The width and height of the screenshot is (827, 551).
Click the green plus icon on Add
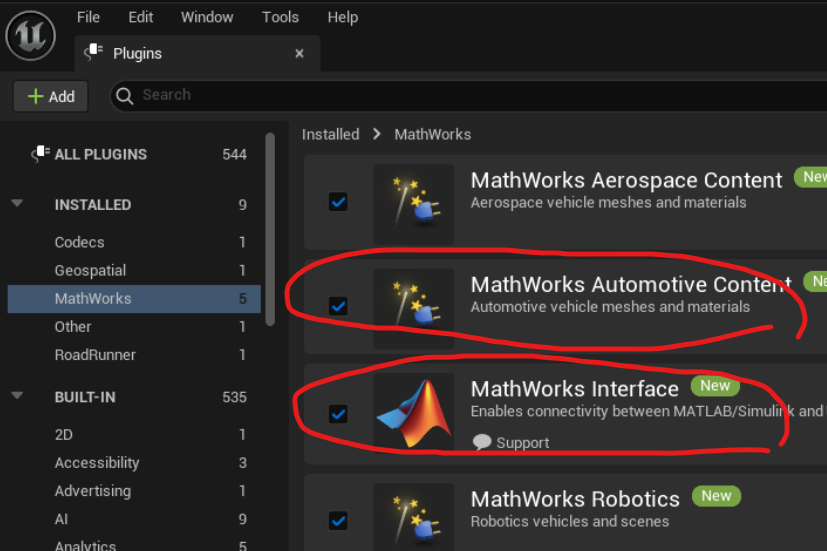point(35,96)
